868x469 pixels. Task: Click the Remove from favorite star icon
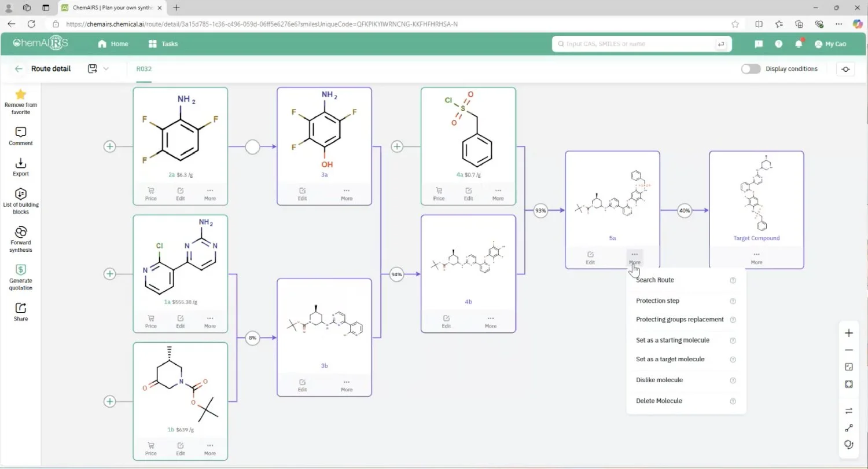21,94
